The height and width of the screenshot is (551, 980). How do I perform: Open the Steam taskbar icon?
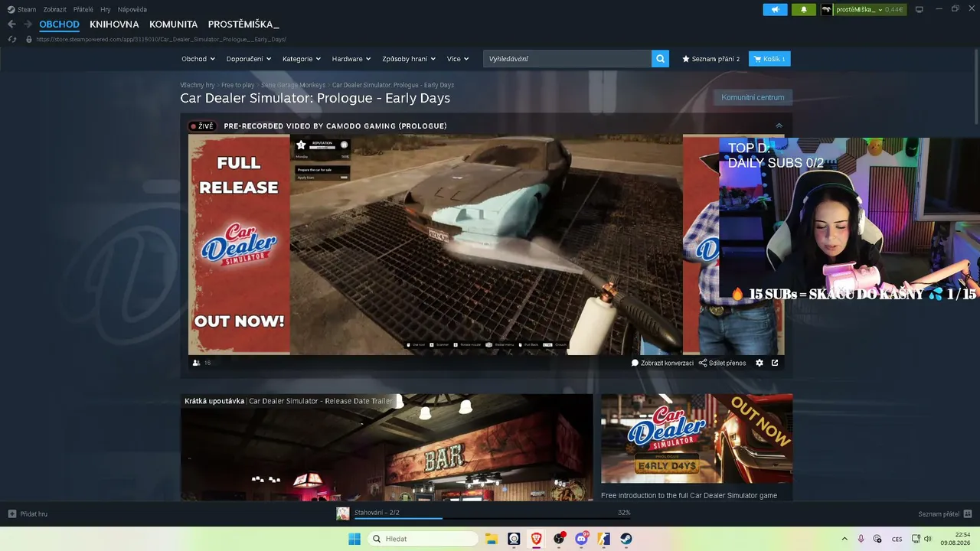pyautogui.click(x=626, y=539)
